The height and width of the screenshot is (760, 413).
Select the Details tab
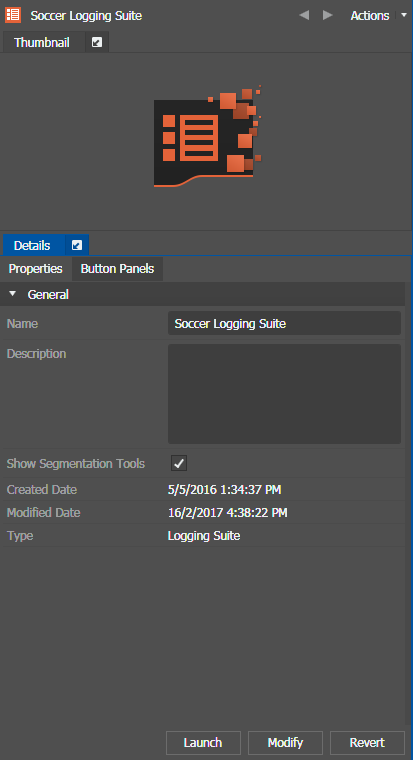click(32, 246)
